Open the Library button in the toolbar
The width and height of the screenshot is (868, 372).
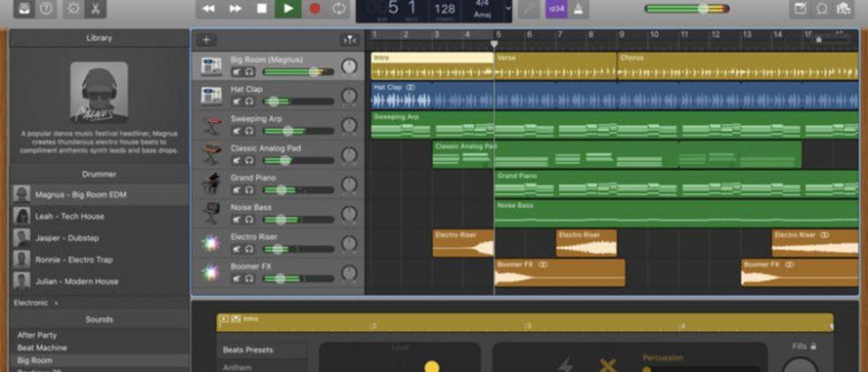point(25,8)
